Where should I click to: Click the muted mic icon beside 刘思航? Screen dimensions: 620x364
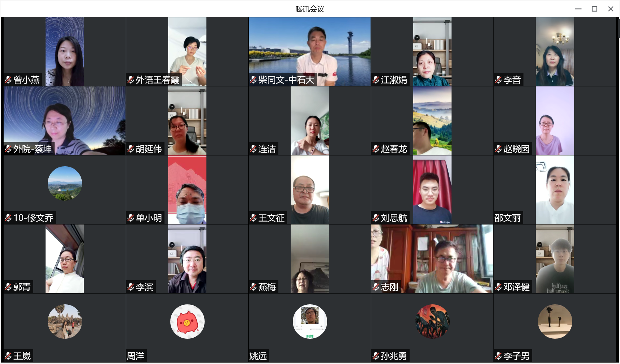pyautogui.click(x=376, y=218)
